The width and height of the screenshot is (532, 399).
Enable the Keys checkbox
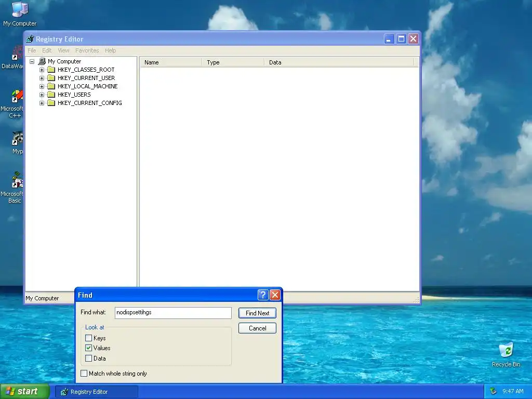point(88,338)
